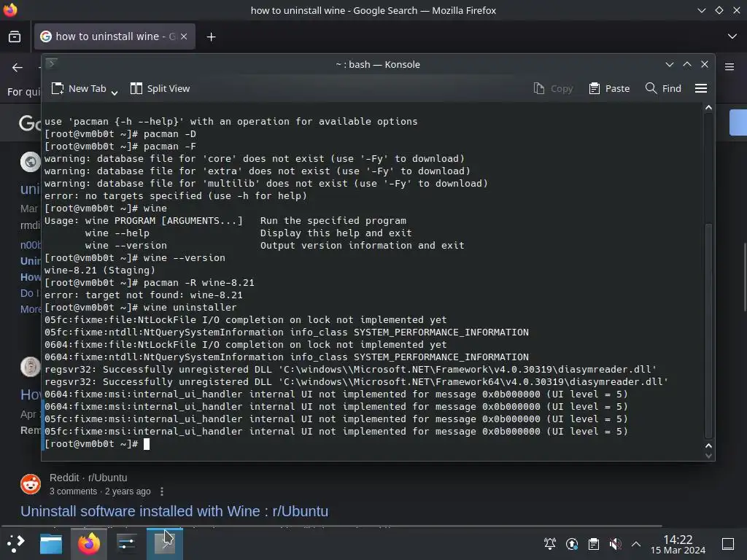This screenshot has height=560, width=747.
Task: Click the terminal prompt cursor line
Action: [x=97, y=444]
